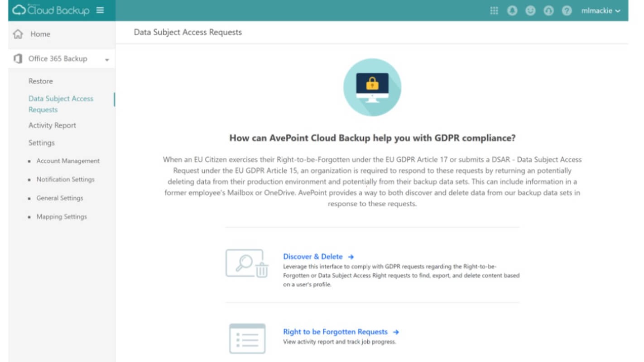Click the GDPR compliance heading text
This screenshot has height=362, width=644.
tap(372, 138)
